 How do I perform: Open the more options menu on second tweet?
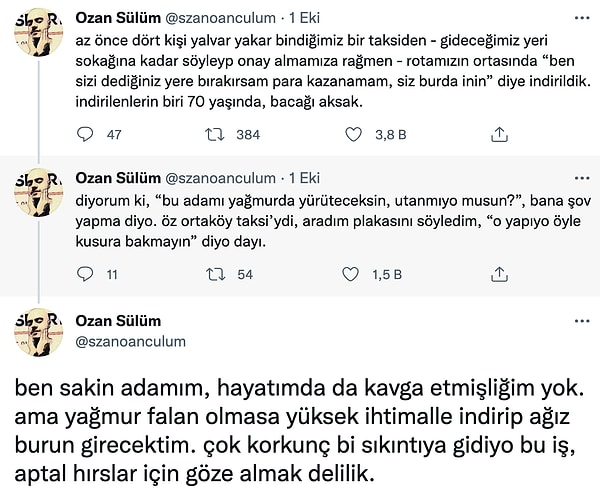coord(579,176)
